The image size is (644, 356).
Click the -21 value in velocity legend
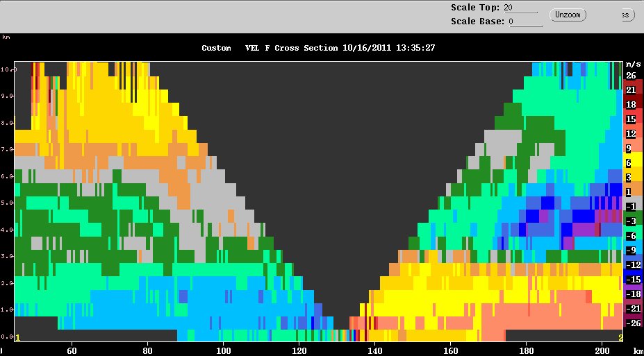(x=633, y=309)
